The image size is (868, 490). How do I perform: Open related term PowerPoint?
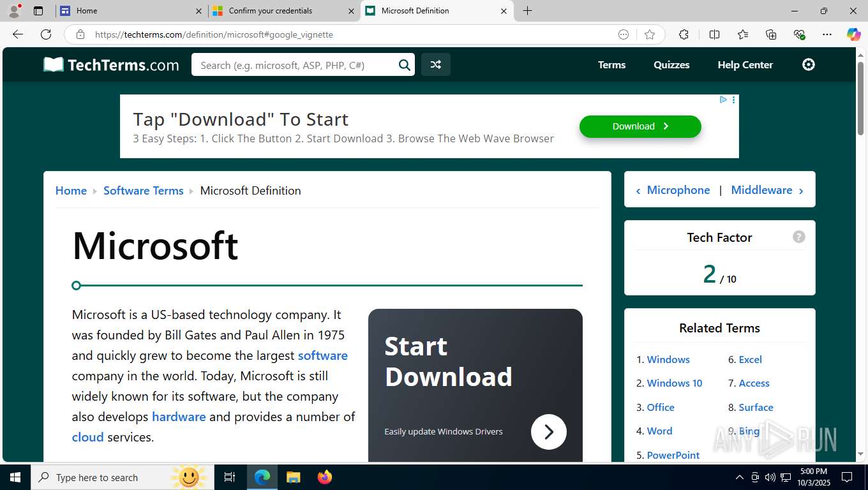[673, 455]
